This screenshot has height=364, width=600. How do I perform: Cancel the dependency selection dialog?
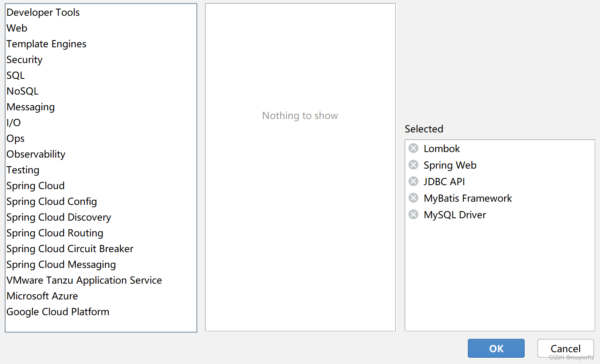[565, 348]
